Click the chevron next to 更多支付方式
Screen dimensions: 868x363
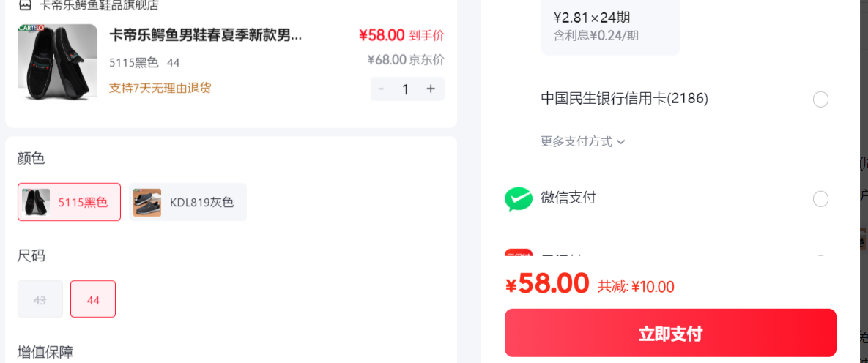click(x=620, y=142)
